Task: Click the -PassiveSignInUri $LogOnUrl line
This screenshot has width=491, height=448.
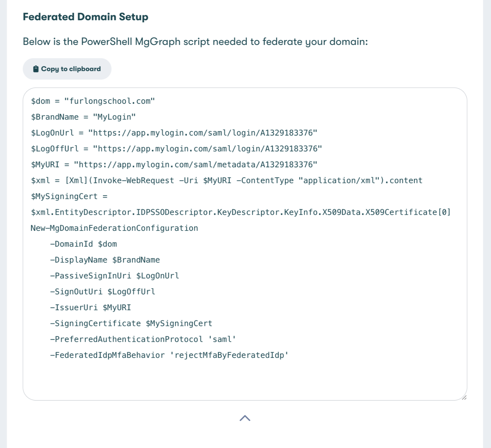Action: 115,276
